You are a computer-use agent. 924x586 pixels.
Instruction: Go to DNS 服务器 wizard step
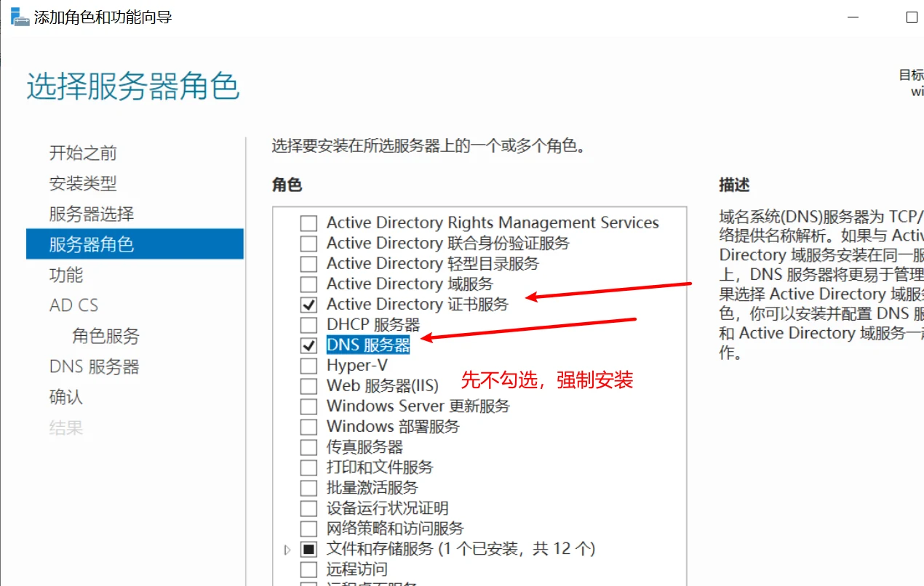tap(94, 367)
